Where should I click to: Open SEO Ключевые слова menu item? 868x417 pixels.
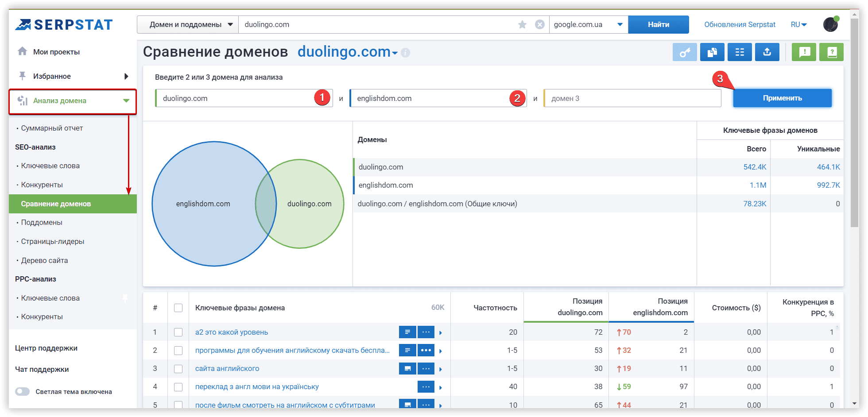point(50,166)
